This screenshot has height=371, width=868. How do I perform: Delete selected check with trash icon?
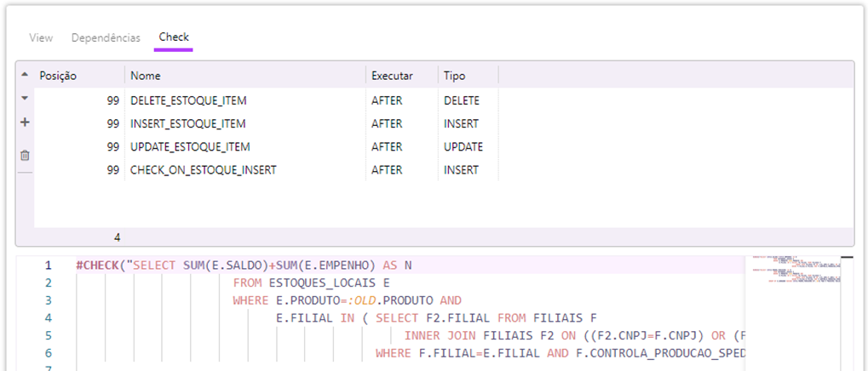coord(25,155)
